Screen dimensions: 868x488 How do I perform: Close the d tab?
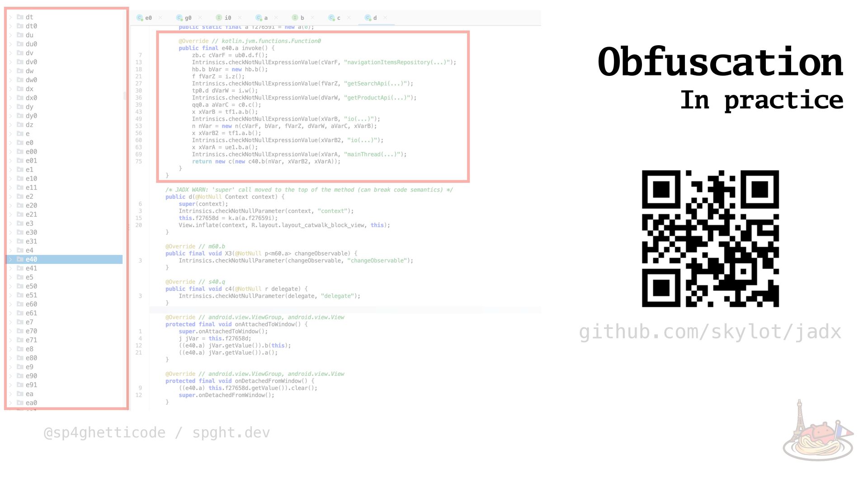(385, 18)
